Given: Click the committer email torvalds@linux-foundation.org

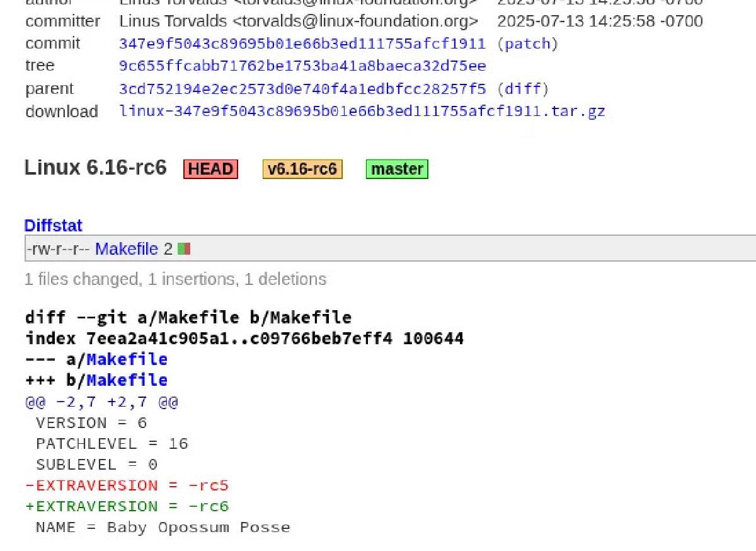Looking at the screenshot, I should click(296, 21).
